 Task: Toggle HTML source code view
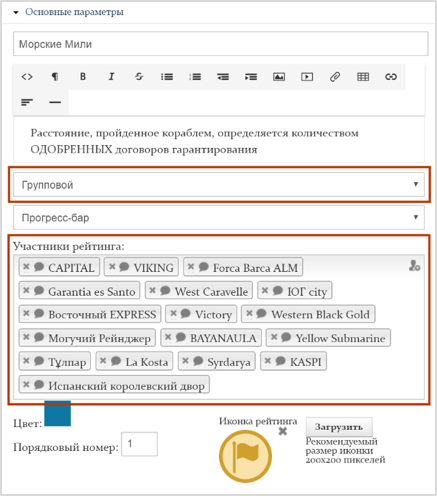tap(27, 77)
